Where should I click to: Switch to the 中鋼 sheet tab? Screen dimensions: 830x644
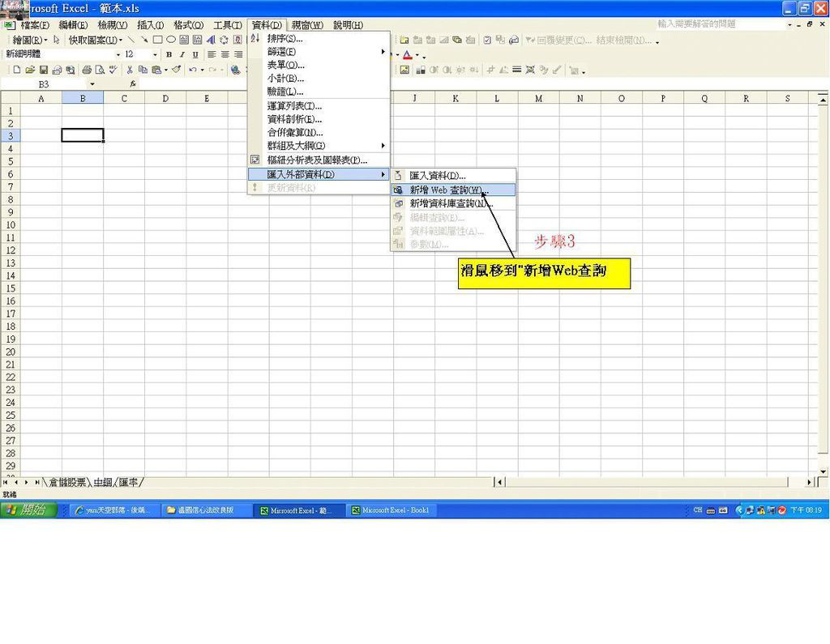coord(103,482)
